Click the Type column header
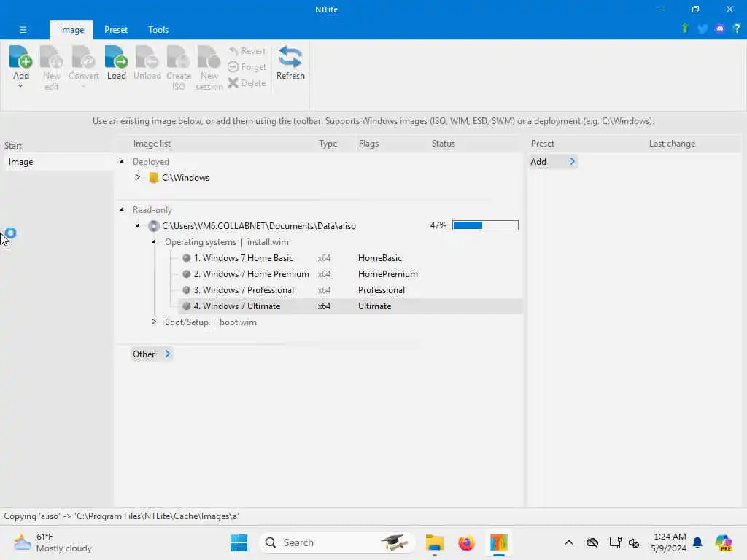Viewport: 747px width, 560px height. point(328,144)
